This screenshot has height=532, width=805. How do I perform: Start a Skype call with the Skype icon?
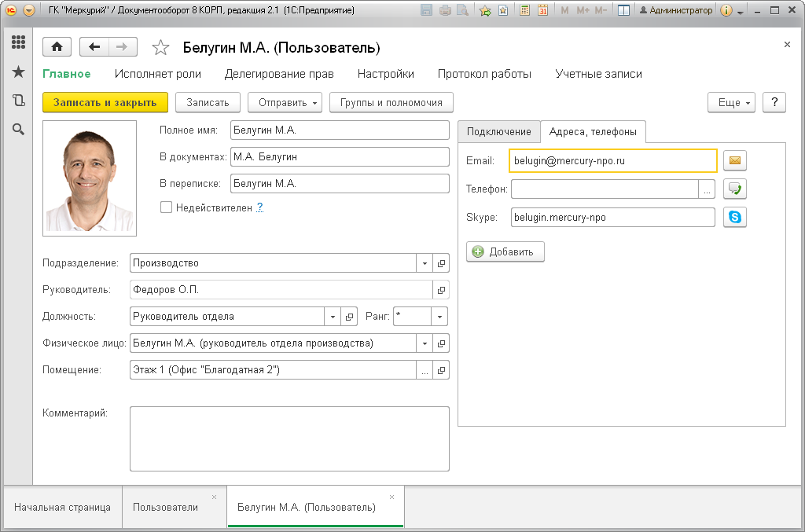tap(735, 217)
